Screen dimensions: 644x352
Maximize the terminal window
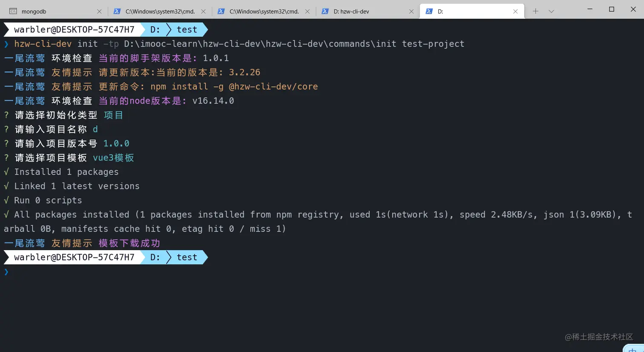[x=612, y=9]
